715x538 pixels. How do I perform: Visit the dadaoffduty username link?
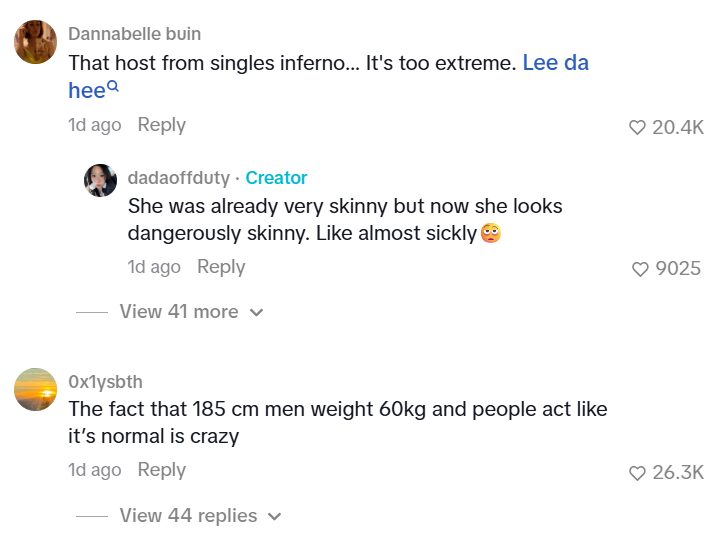[x=178, y=178]
